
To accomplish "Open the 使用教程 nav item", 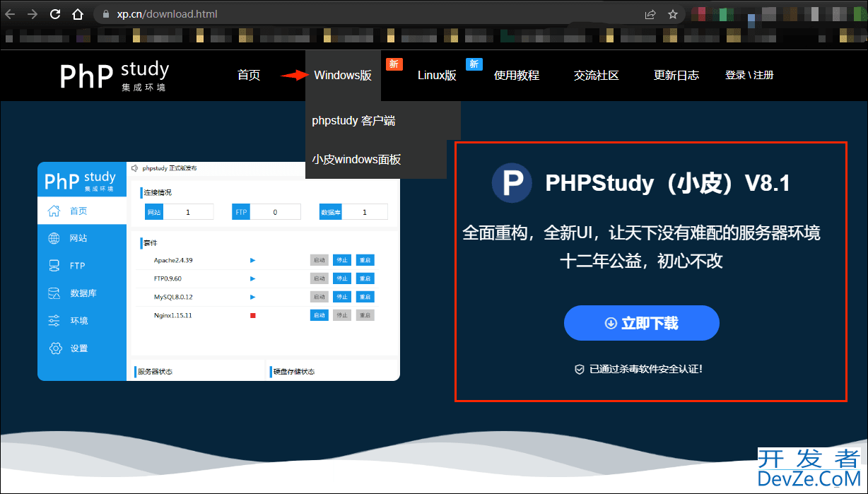I will point(517,76).
